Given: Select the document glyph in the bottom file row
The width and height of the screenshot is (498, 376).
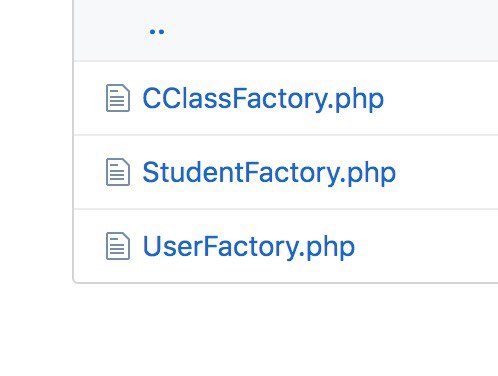Looking at the screenshot, I should tap(118, 246).
